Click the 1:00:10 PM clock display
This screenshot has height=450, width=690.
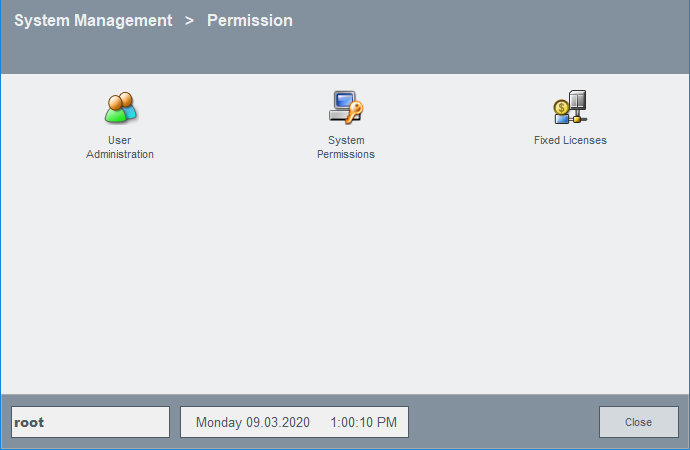(x=363, y=423)
